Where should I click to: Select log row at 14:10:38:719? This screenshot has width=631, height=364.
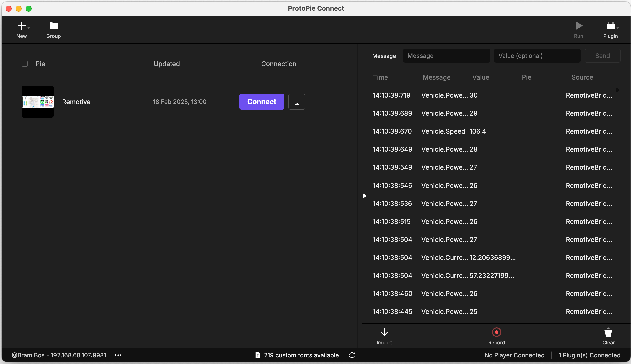pyautogui.click(x=493, y=95)
